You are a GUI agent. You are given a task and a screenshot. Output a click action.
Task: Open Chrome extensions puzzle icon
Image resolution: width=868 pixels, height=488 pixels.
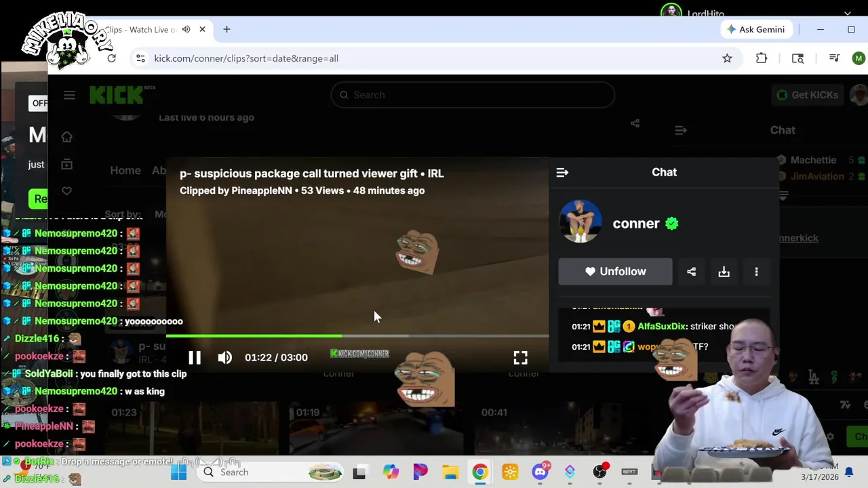pyautogui.click(x=762, y=58)
